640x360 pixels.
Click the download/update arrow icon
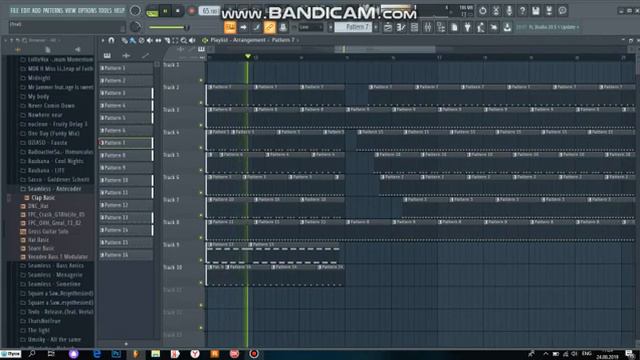[x=507, y=27]
